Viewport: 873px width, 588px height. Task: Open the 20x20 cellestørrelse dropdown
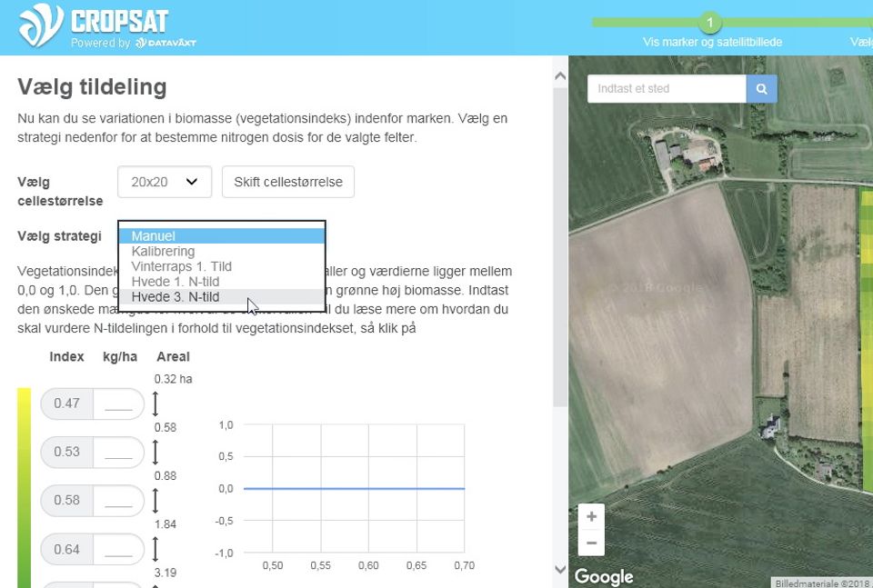(164, 182)
